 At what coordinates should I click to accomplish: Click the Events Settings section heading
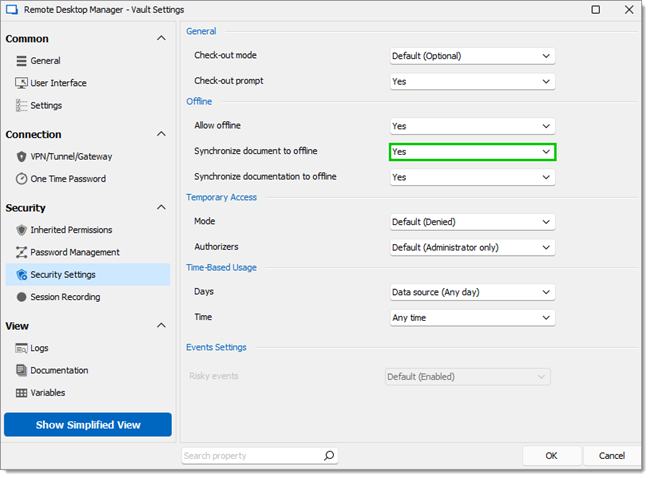tap(216, 347)
